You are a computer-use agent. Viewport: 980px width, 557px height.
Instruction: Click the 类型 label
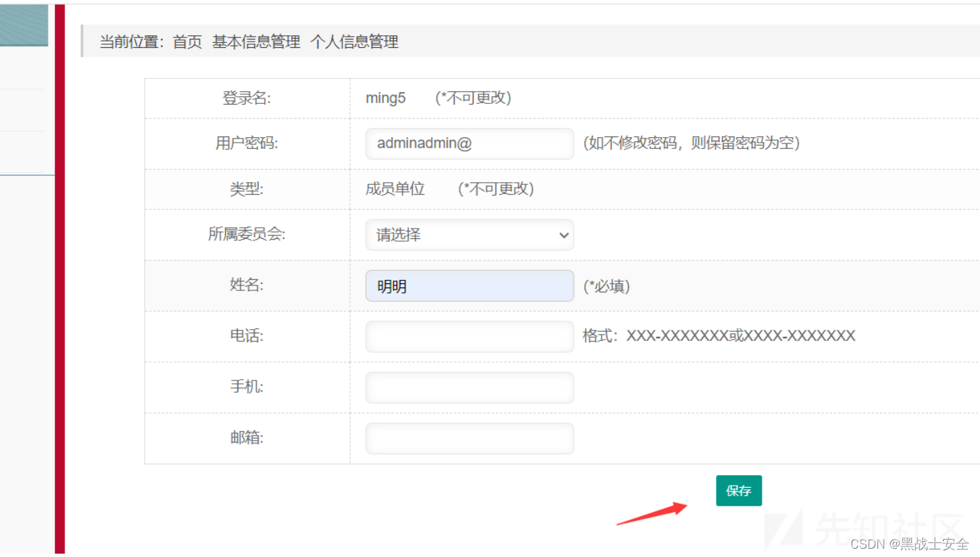pos(247,188)
